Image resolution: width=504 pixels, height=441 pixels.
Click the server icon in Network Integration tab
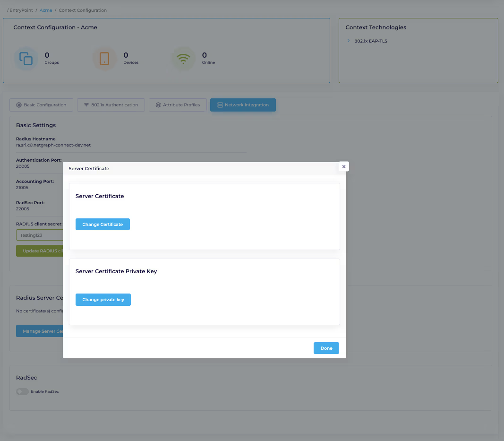(x=220, y=105)
